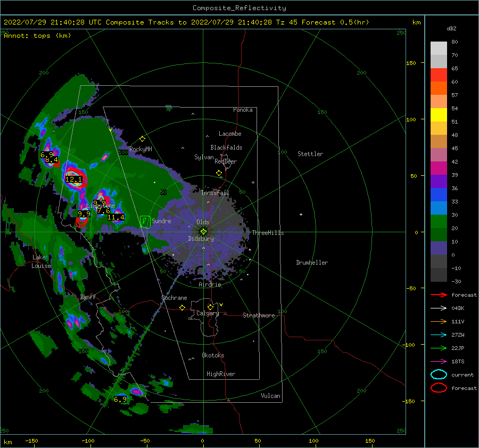This screenshot has height=448, width=479.
Task: Click the green 22JP arrow in legend
Action: click(x=439, y=348)
